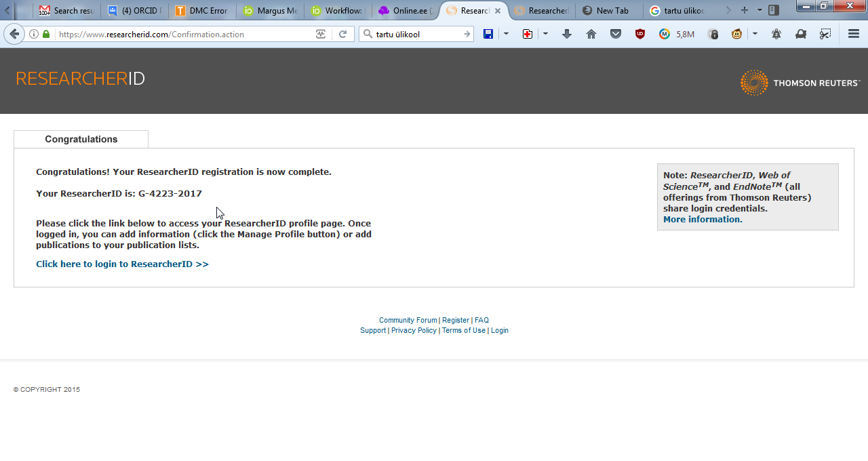Open dropdown next to floppy disk icon
Image resolution: width=868 pixels, height=461 pixels.
tap(506, 34)
